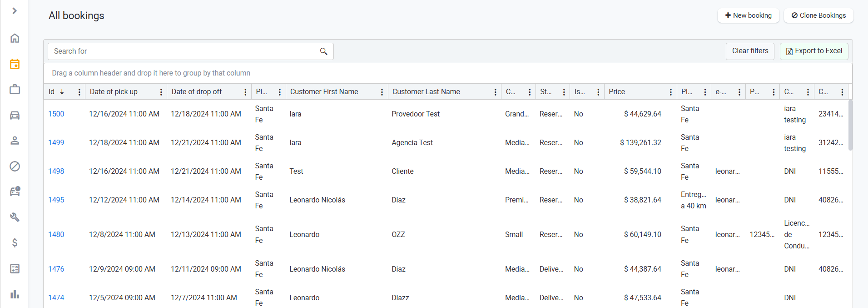Sort by Customer Last Name header

pyautogui.click(x=426, y=92)
